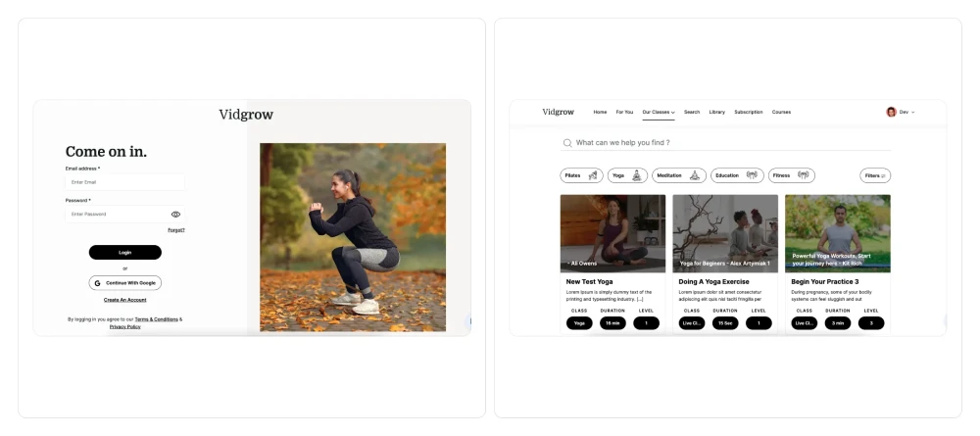
Task: Click the 3 min duration pill
Action: (838, 323)
